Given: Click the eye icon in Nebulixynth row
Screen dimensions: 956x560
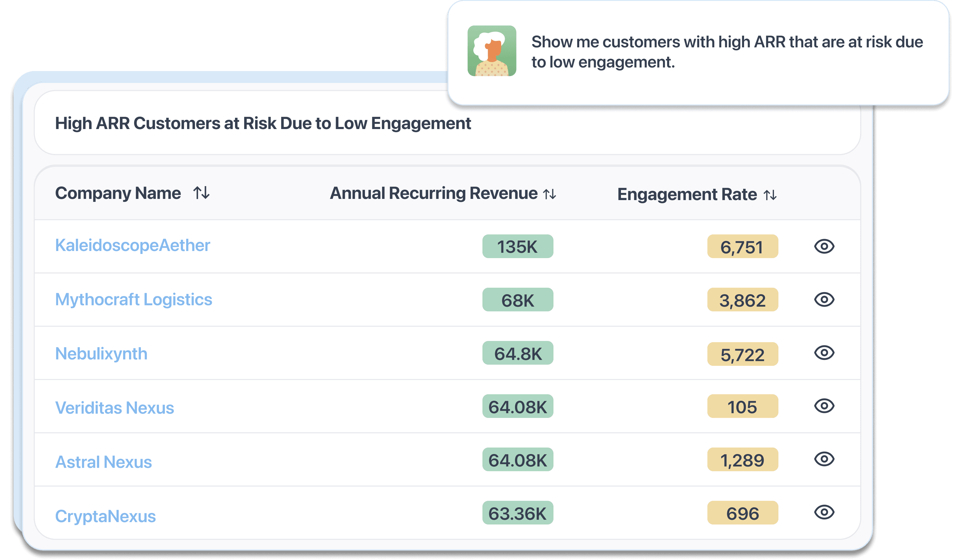Looking at the screenshot, I should tap(824, 353).
